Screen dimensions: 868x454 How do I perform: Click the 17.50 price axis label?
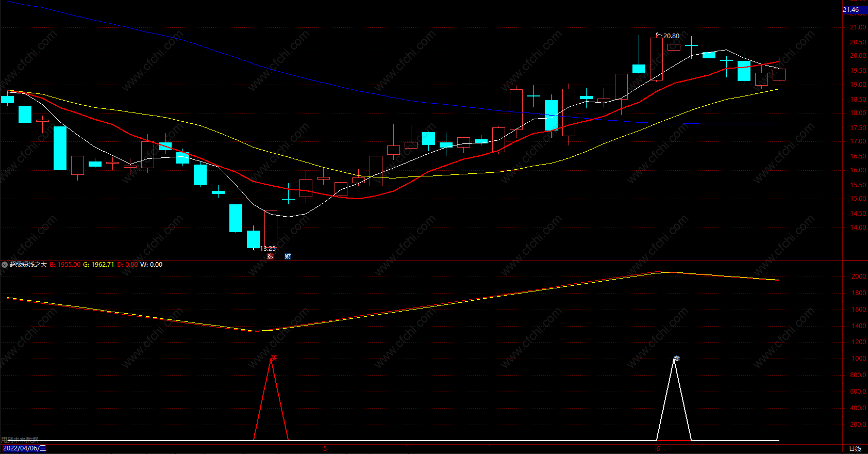tap(858, 127)
